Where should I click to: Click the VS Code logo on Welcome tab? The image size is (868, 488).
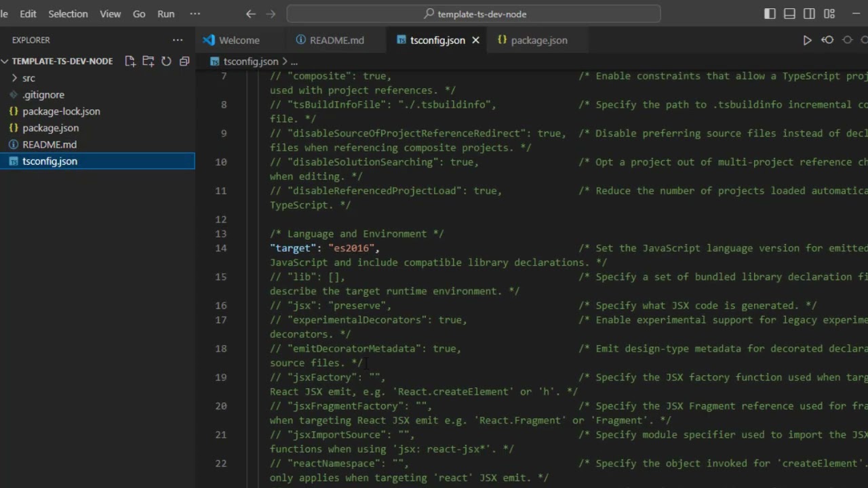pos(208,40)
